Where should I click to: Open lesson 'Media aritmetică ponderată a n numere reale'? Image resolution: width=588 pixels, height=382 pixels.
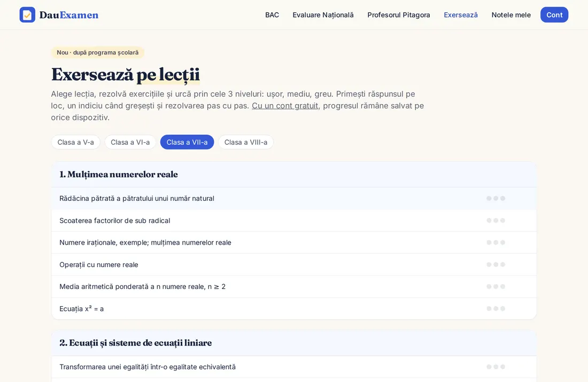[294, 287]
